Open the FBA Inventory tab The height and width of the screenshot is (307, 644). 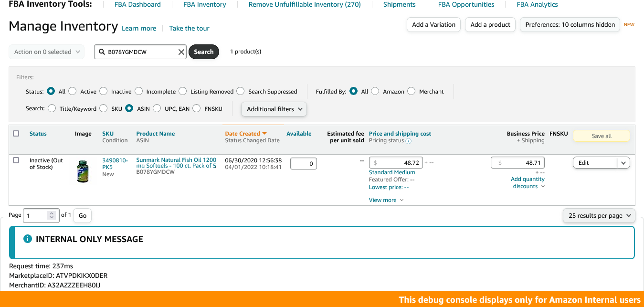click(x=205, y=4)
